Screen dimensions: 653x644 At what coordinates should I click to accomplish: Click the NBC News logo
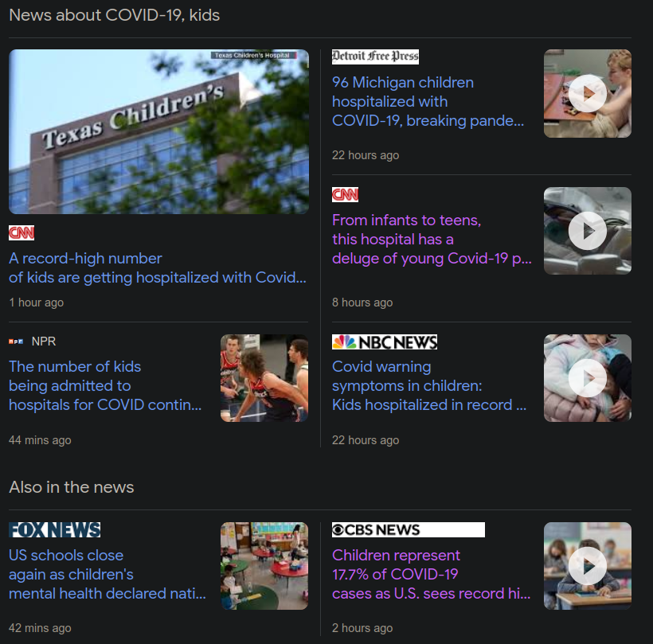tap(385, 342)
